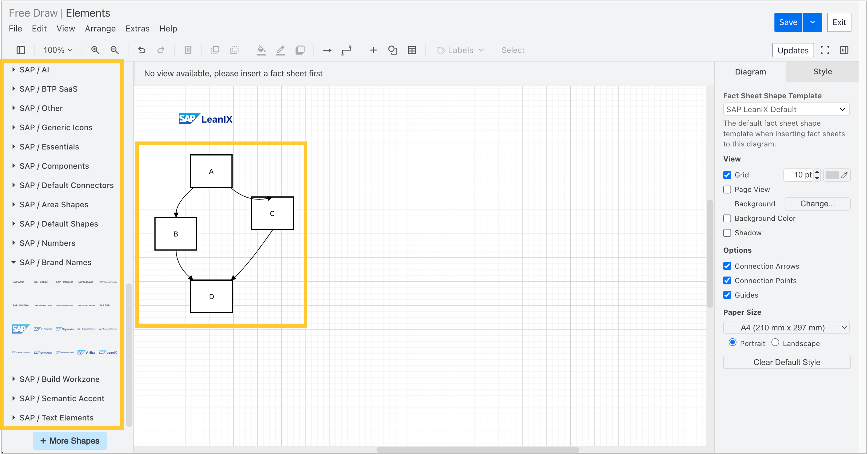The image size is (868, 454).
Task: Open the 100% zoom level dropdown
Action: tap(58, 50)
